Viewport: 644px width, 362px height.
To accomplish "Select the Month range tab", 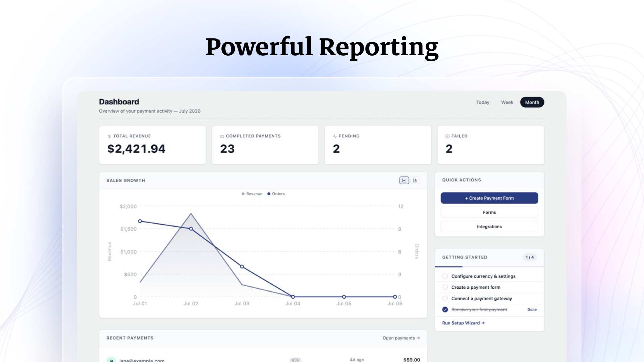I will pos(532,102).
